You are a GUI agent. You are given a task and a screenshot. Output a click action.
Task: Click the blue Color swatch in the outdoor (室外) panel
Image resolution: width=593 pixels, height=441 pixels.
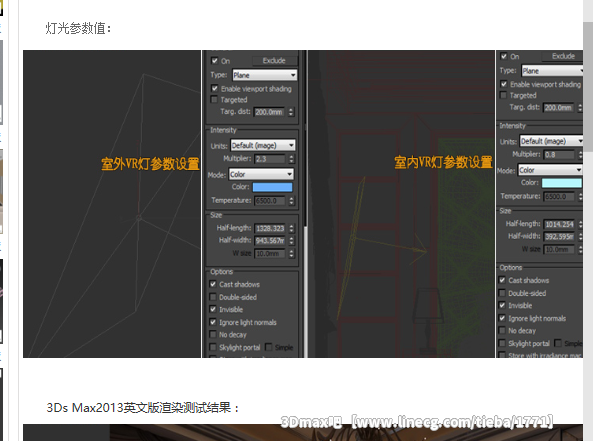[x=272, y=187]
